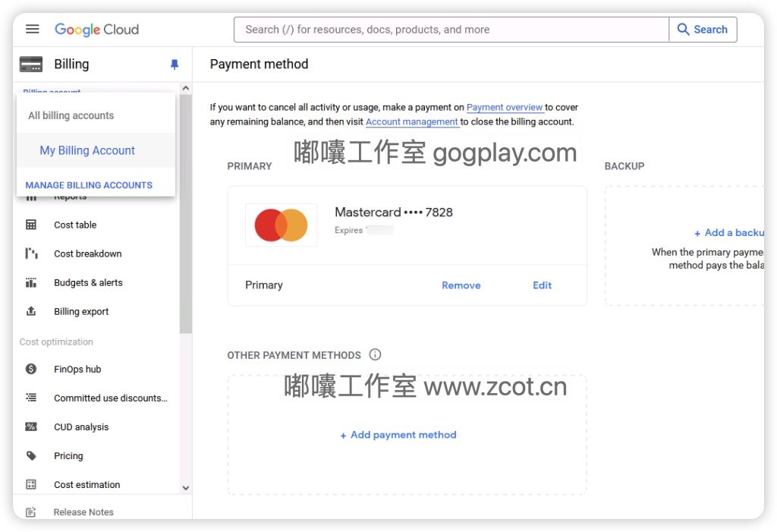Click the Mastercard •••• 7828 text
Screen dimensions: 777x532
point(394,212)
